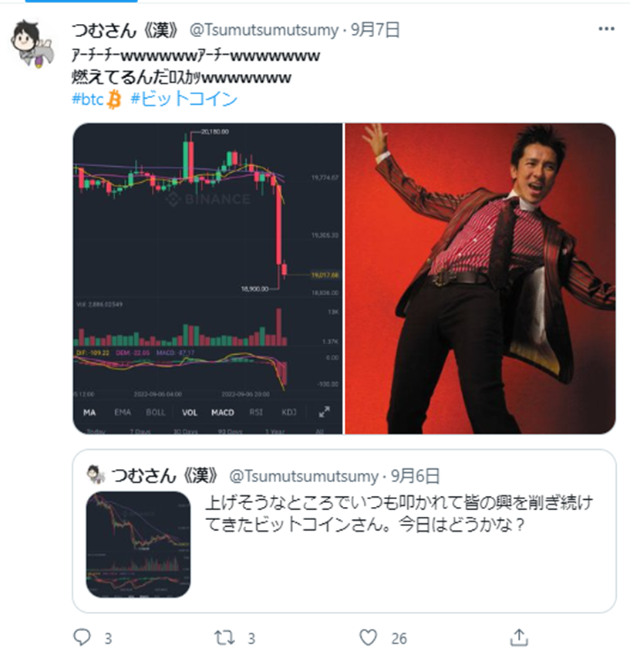Open the quoted tweet chart thumbnail
The image size is (630, 672).
138,544
